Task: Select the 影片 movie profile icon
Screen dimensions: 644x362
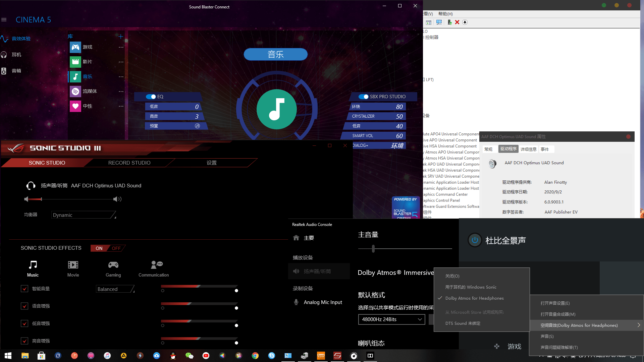Action: [75, 62]
